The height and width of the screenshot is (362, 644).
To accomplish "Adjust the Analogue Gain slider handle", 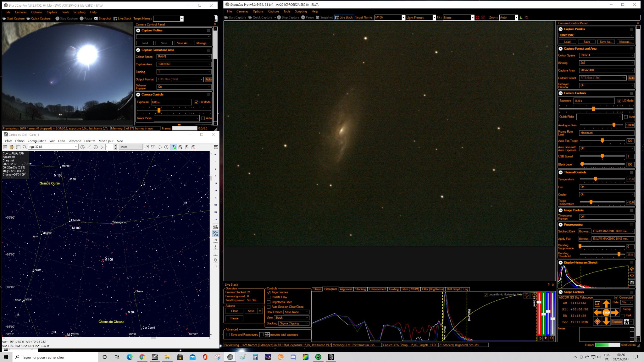I will pyautogui.click(x=614, y=125).
